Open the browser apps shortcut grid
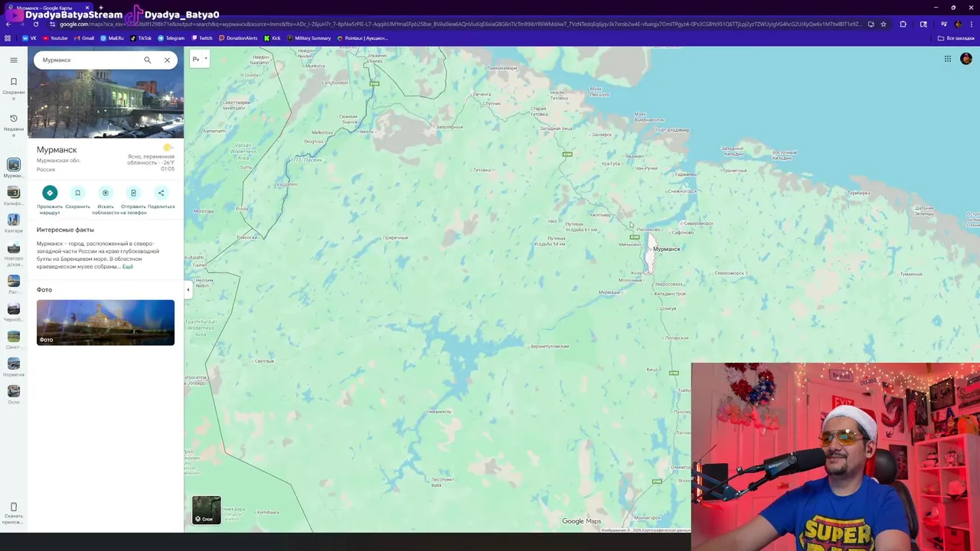This screenshot has width=980, height=551. click(8, 37)
